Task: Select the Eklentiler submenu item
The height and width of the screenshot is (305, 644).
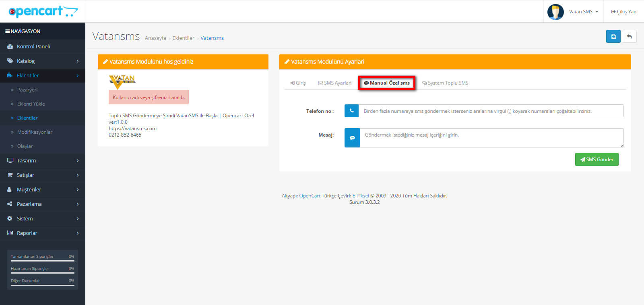Action: click(43, 118)
